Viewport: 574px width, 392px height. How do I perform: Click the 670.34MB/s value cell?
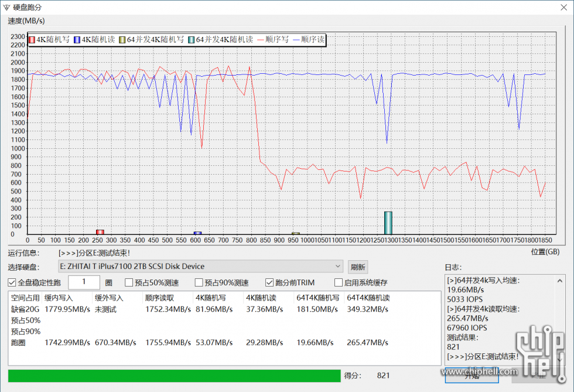tap(115, 343)
